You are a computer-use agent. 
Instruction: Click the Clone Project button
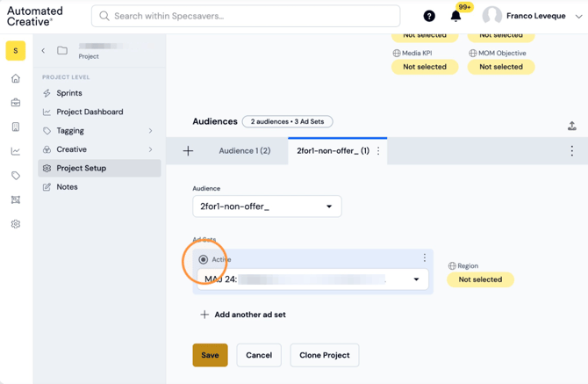[325, 355]
